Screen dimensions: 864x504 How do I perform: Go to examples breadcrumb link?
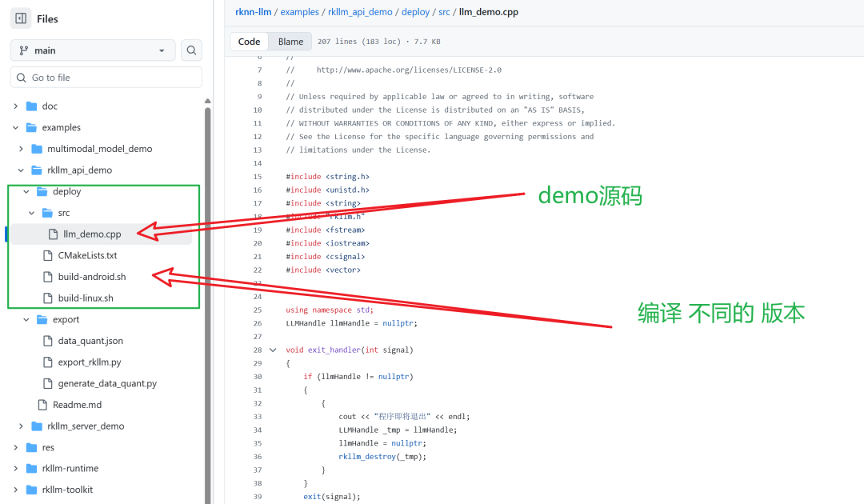click(300, 11)
